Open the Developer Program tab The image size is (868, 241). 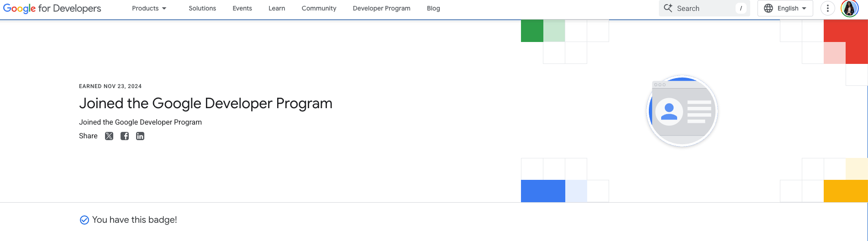[381, 8]
